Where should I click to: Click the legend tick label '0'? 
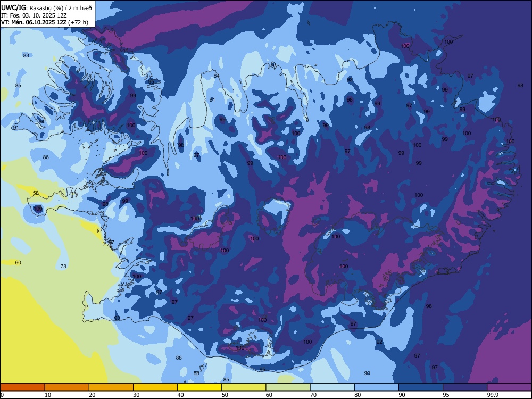click(2, 395)
